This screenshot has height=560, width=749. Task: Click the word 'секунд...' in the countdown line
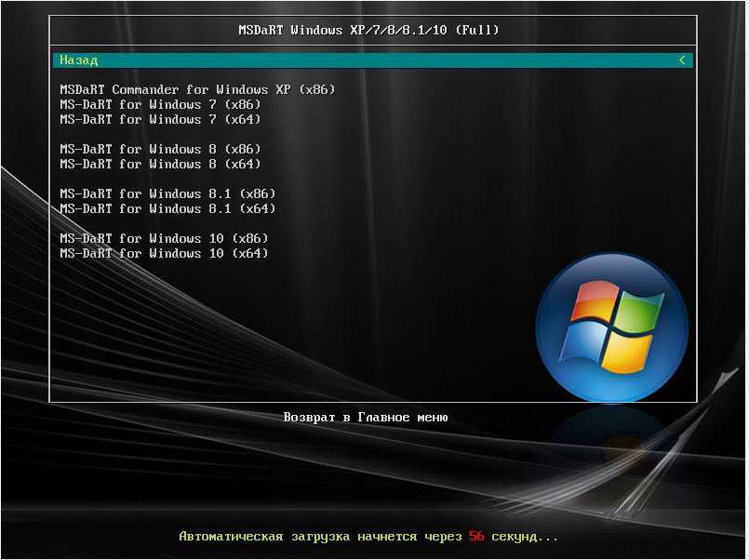pos(525,537)
